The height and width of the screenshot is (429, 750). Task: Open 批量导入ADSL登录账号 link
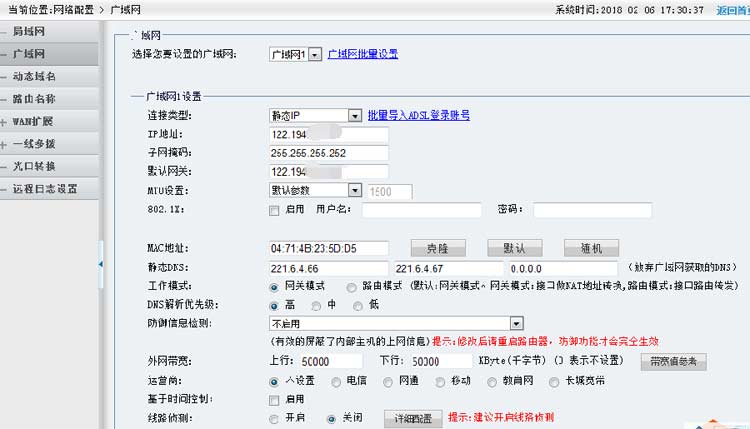419,115
